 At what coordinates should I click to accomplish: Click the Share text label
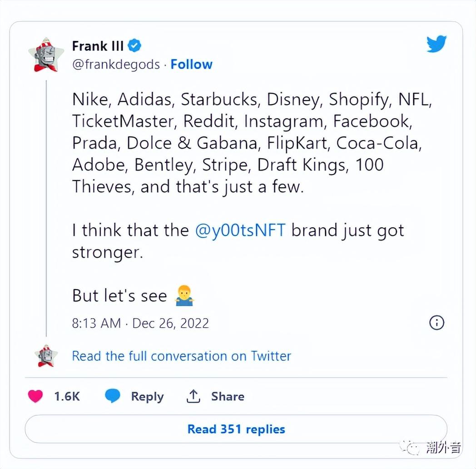pos(228,396)
